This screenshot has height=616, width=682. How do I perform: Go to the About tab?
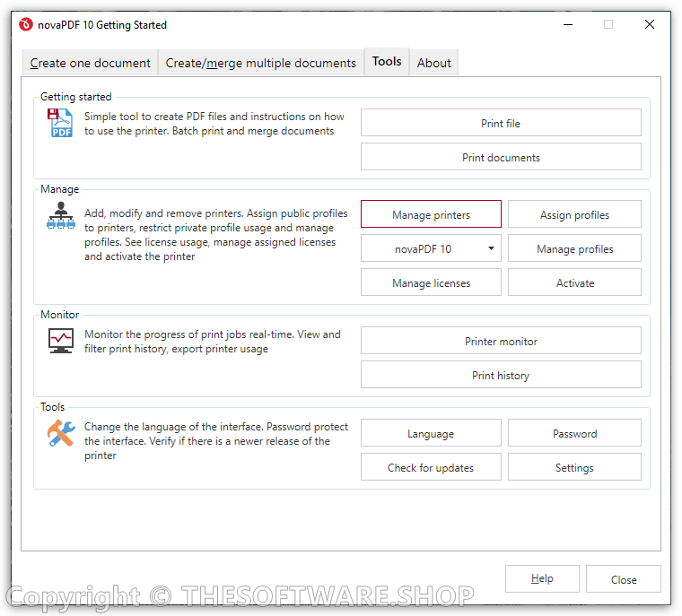(433, 63)
